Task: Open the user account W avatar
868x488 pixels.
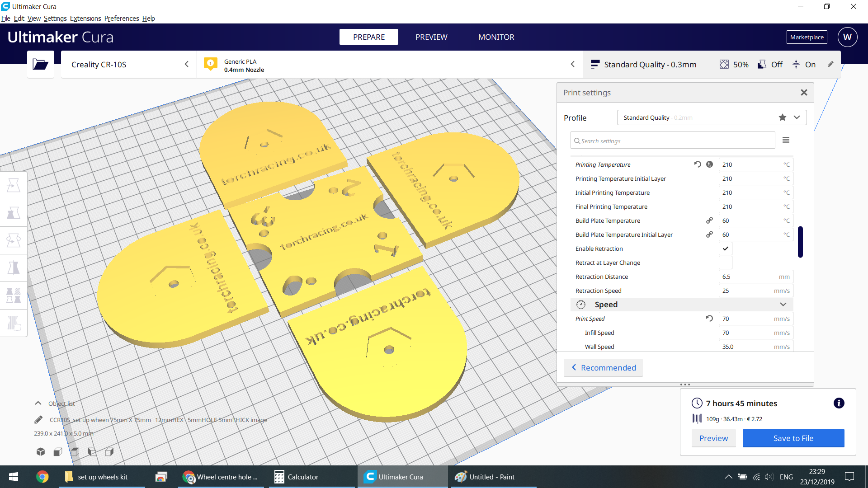Action: 847,37
